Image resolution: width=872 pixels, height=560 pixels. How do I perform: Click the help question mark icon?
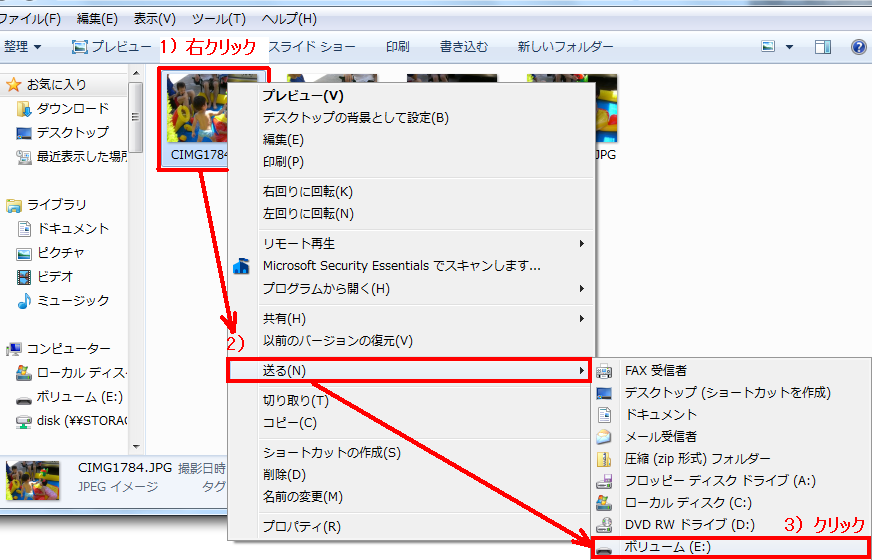pyautogui.click(x=858, y=47)
